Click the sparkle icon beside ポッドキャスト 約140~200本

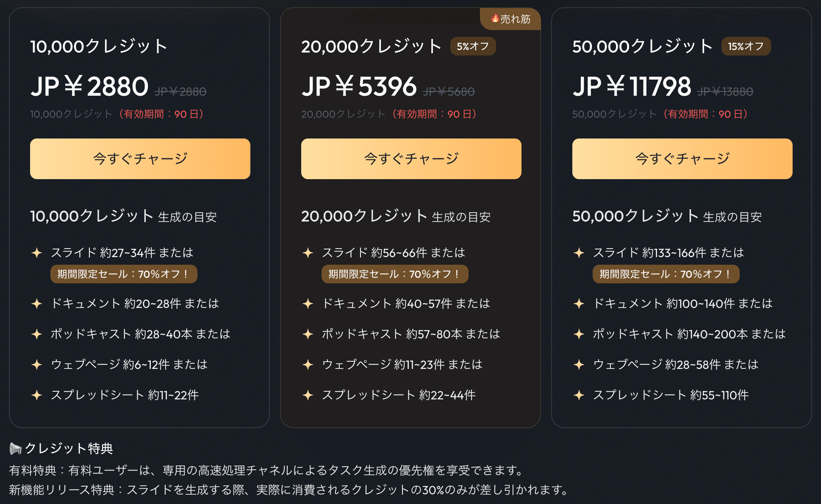pyautogui.click(x=579, y=334)
